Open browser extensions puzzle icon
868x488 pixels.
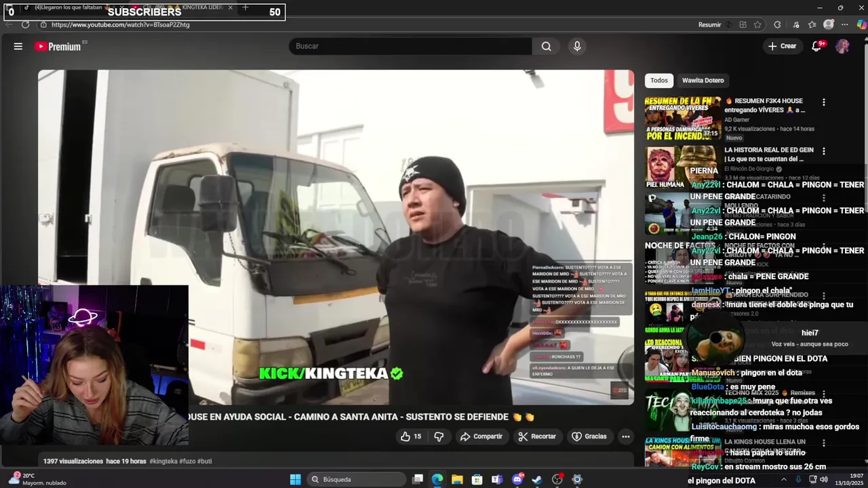tap(777, 24)
